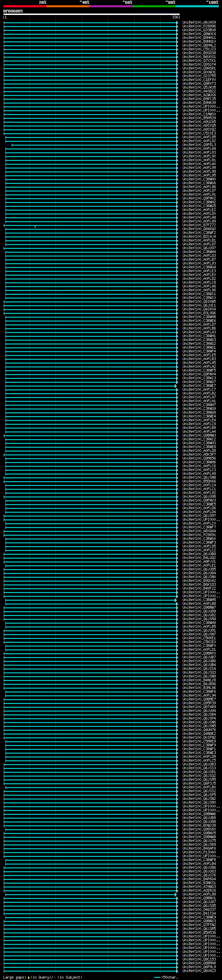Click the query end position 336
Screen dimensions: 222x980
175,17
